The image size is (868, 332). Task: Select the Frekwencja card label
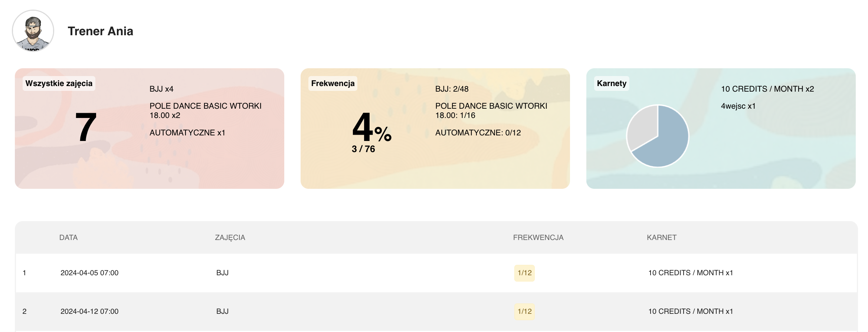pyautogui.click(x=333, y=83)
